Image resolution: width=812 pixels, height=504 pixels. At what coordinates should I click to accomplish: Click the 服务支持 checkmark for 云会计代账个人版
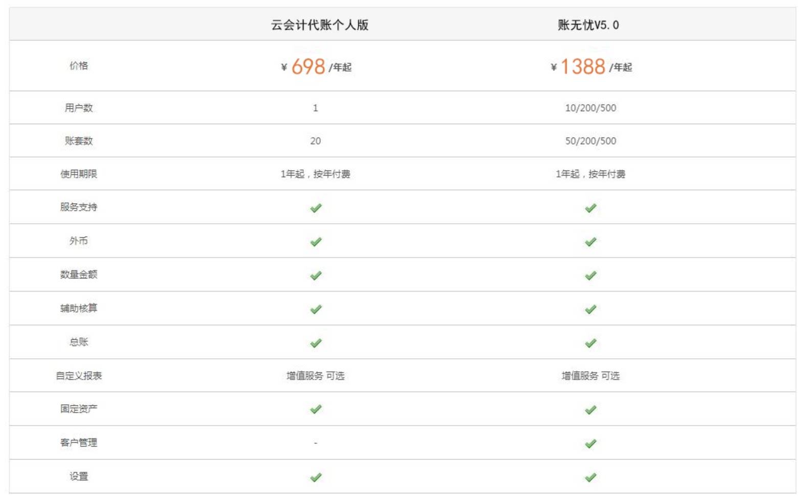(x=316, y=208)
